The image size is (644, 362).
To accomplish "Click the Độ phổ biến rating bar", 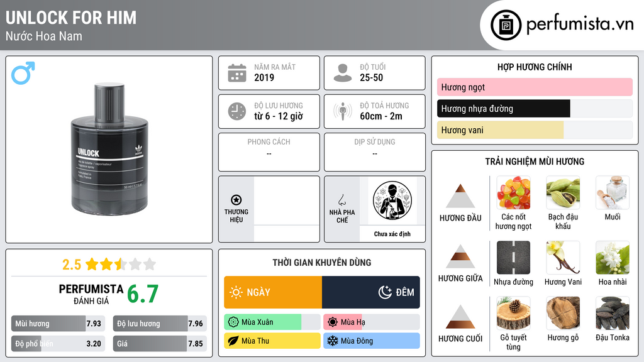I will pyautogui.click(x=58, y=344).
